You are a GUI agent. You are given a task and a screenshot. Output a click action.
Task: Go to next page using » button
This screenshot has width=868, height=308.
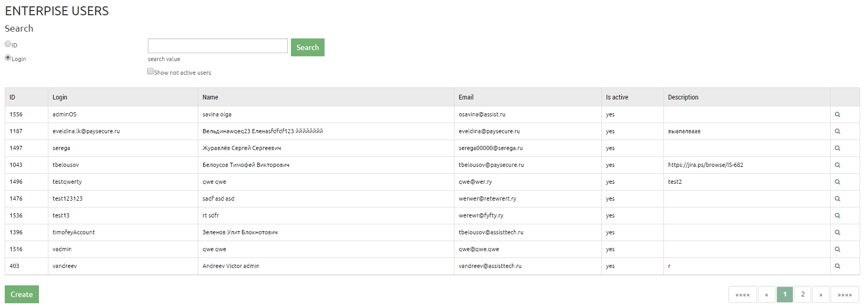coord(820,294)
